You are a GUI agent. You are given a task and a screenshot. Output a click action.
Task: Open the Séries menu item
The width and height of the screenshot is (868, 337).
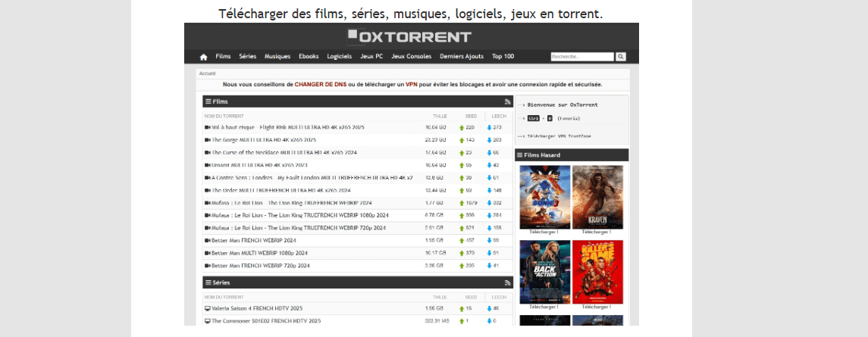click(x=247, y=57)
